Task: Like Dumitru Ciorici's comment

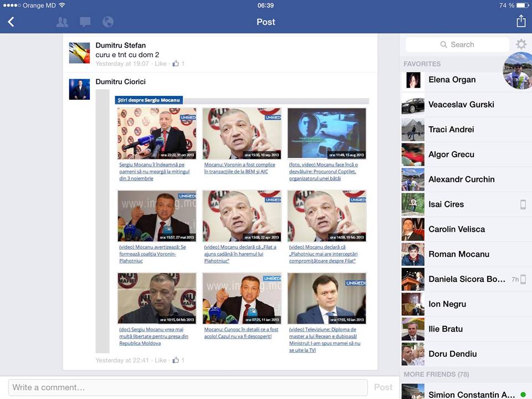Action: tap(160, 360)
